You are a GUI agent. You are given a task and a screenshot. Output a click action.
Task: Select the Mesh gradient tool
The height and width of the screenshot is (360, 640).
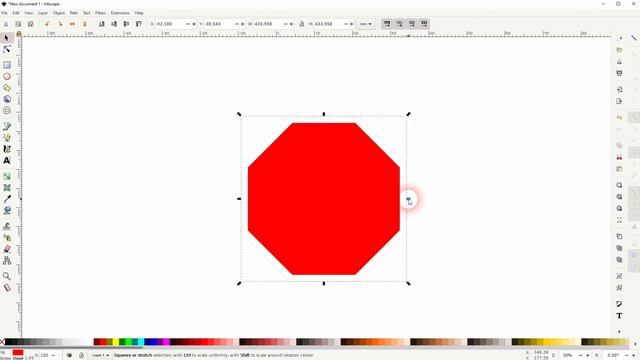tap(7, 187)
